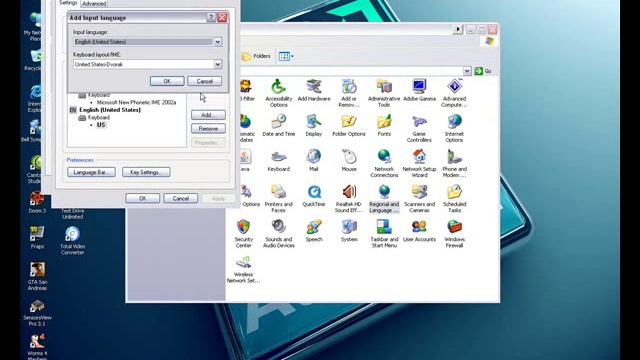Viewport: 640px width, 360px height.
Task: Open Fraps desktop shortcut
Action: [x=37, y=238]
